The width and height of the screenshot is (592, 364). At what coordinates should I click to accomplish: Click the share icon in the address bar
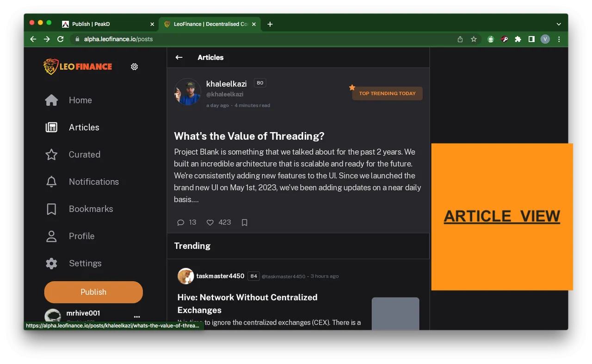[460, 39]
